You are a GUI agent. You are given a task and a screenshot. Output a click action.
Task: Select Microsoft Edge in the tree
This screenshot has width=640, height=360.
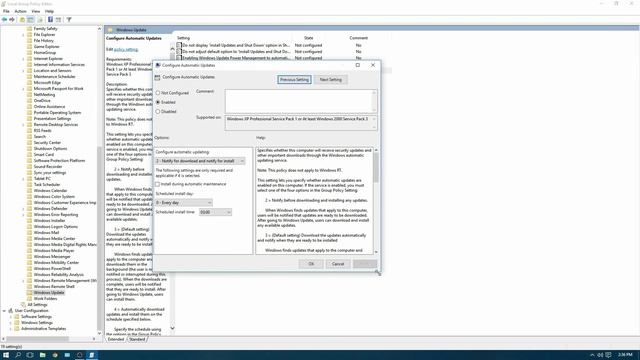tap(47, 82)
